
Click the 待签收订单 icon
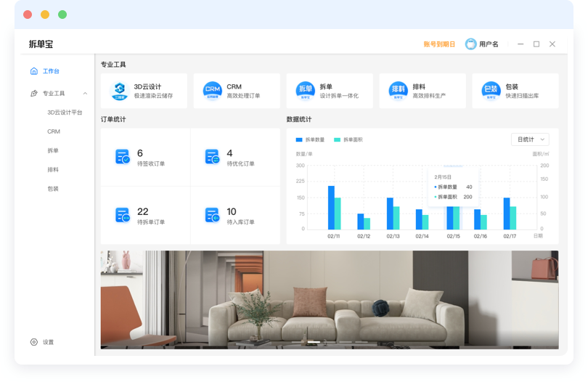coord(123,157)
